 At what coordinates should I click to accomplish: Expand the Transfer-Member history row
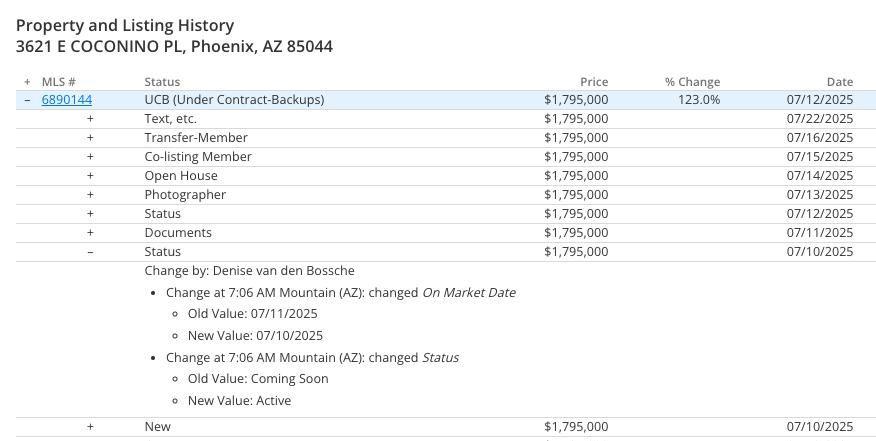tap(90, 138)
